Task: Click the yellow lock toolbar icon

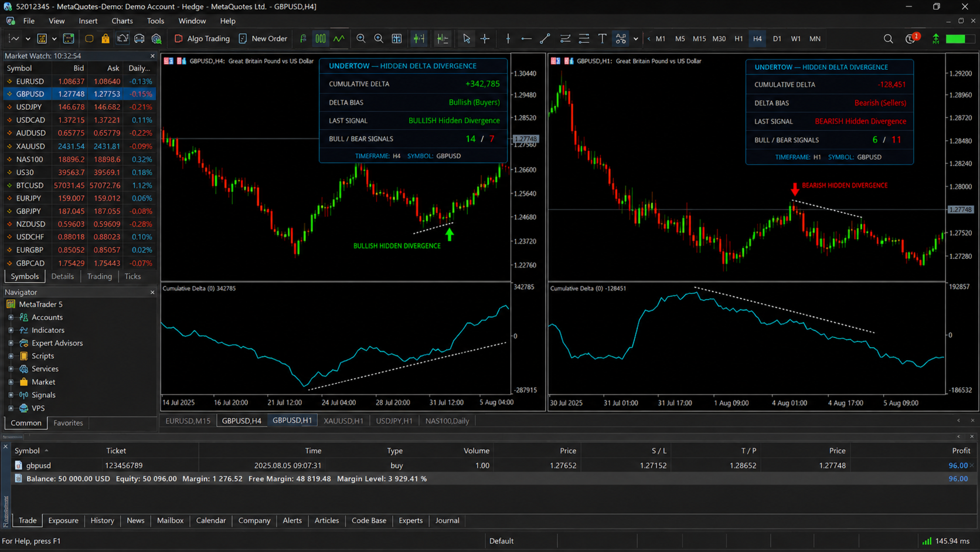Action: click(106, 39)
